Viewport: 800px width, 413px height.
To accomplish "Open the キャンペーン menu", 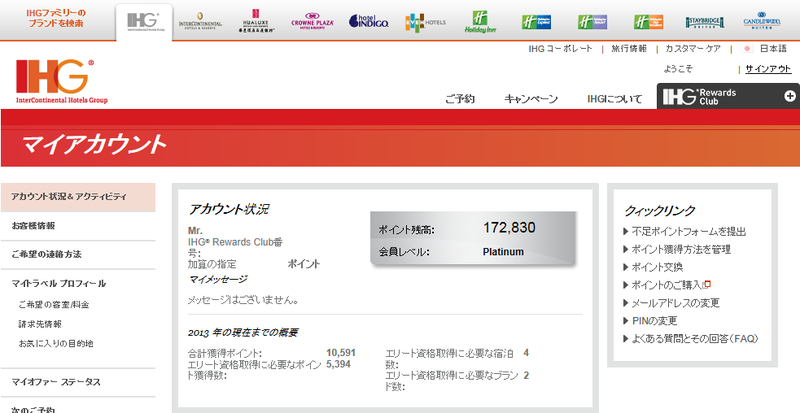I will pyautogui.click(x=531, y=99).
